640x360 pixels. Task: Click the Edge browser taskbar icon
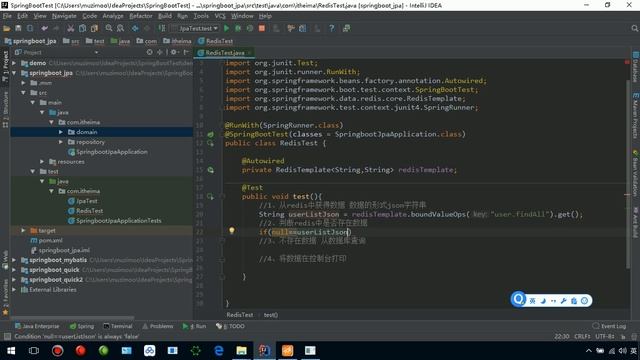[219, 351]
